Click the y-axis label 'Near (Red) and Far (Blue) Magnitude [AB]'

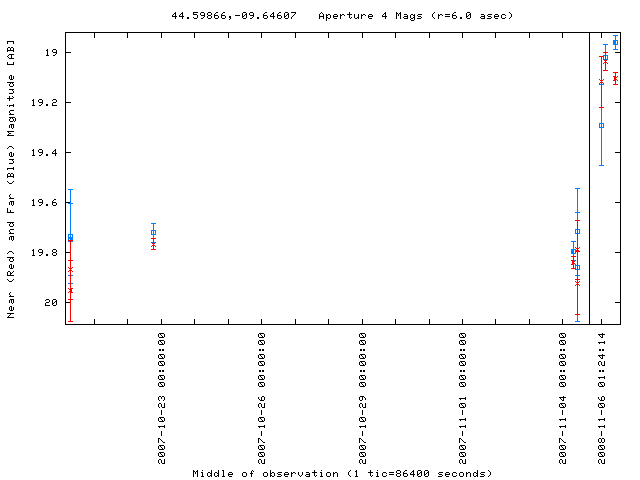tap(11, 179)
